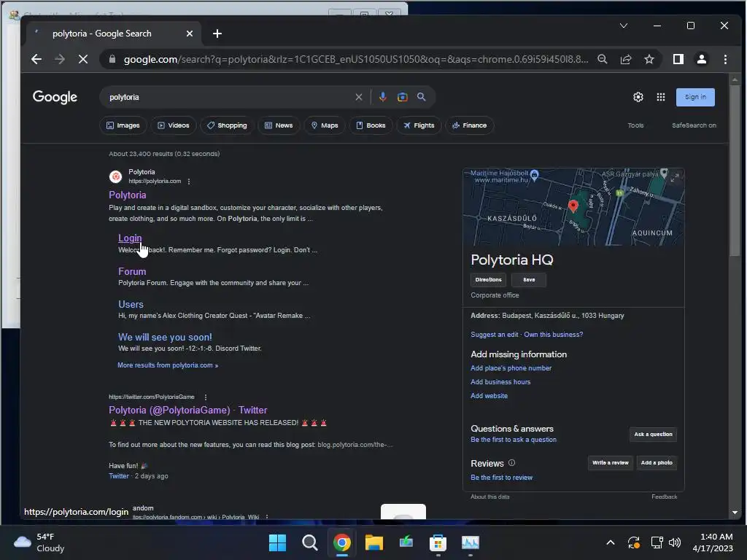The image size is (747, 560).
Task: Open the search Tools option
Action: point(635,125)
